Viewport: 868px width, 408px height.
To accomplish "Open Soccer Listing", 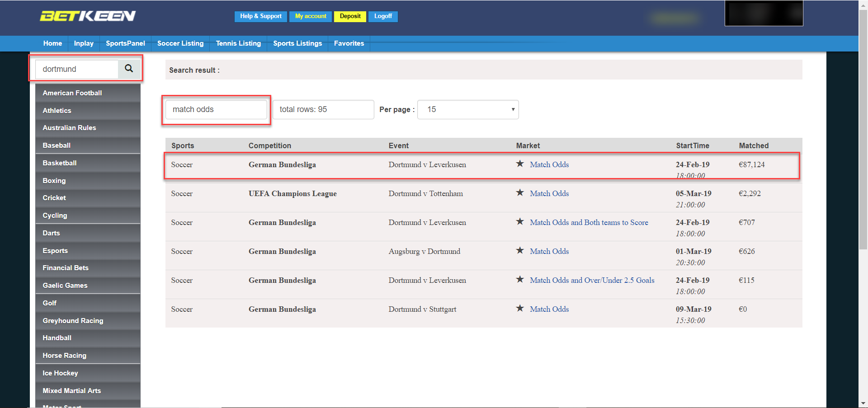I will tap(180, 43).
